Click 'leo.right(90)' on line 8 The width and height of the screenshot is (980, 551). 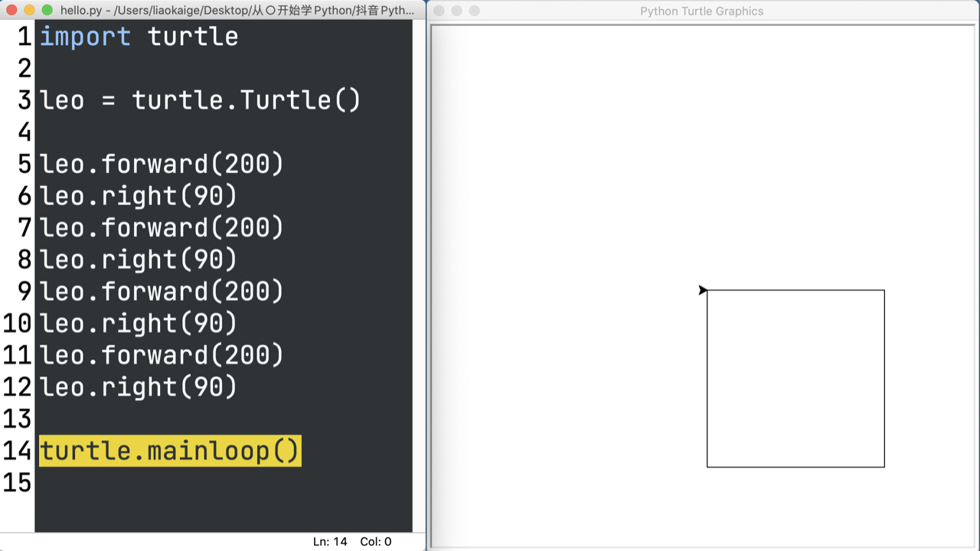pyautogui.click(x=139, y=259)
